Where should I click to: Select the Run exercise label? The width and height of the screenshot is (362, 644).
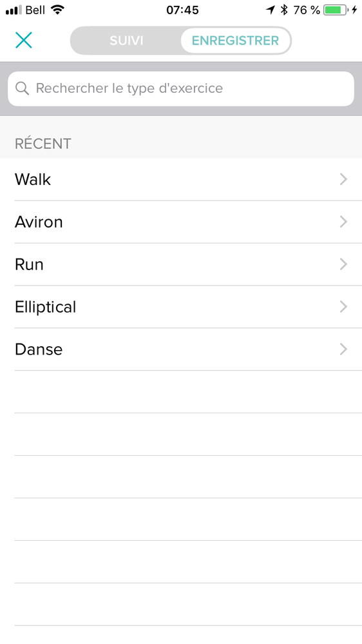[x=29, y=264]
